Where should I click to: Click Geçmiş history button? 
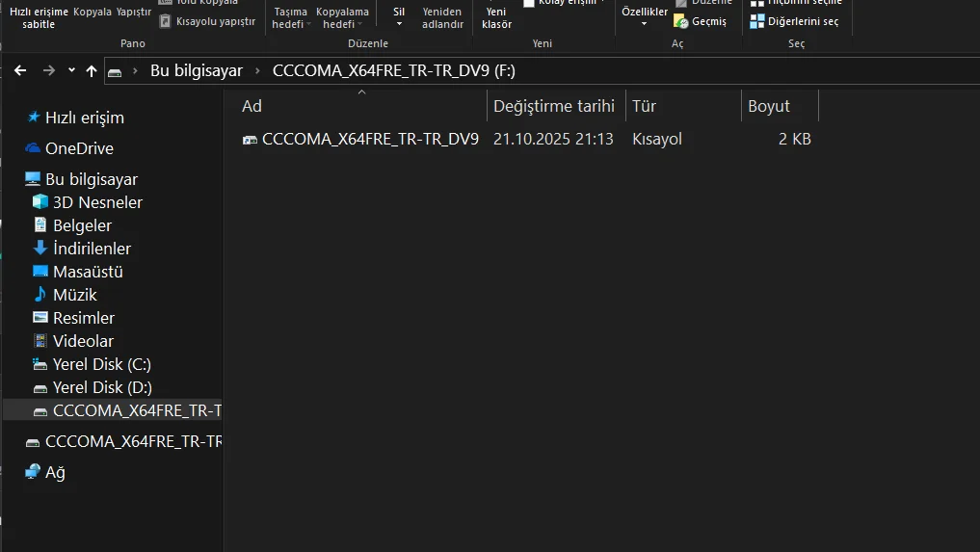point(701,21)
